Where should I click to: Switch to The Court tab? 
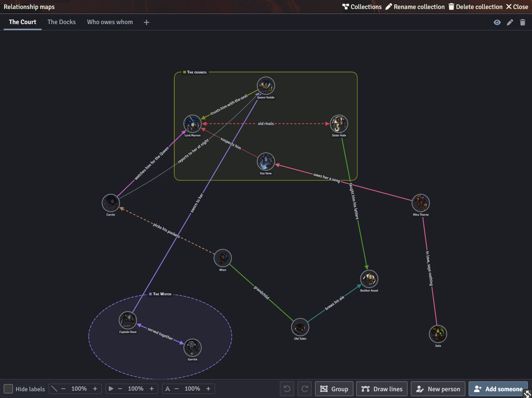click(23, 22)
